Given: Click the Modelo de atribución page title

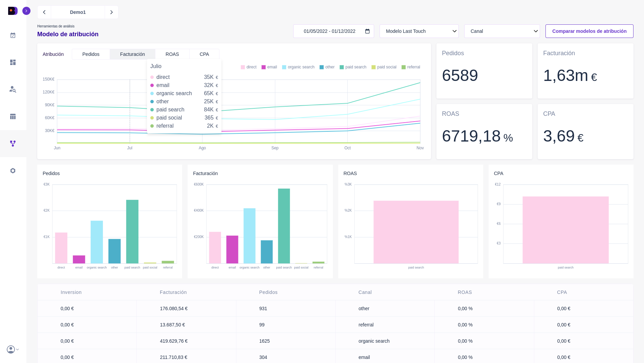Looking at the screenshot, I should [x=68, y=34].
